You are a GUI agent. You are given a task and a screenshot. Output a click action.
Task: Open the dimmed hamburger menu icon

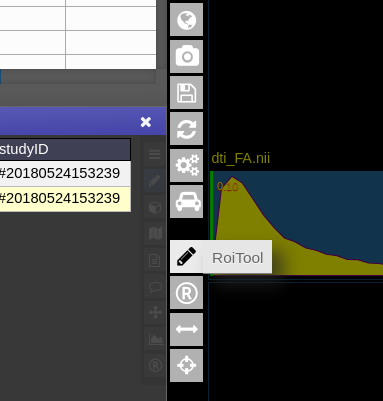coord(155,154)
